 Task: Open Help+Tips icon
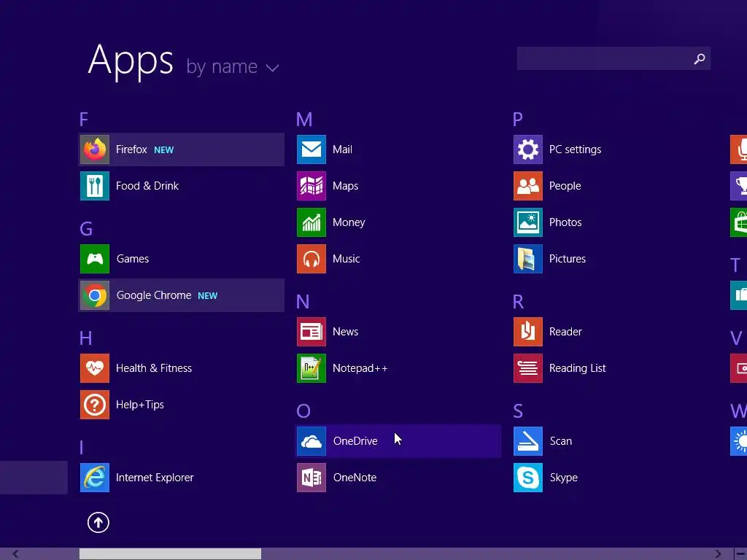tap(94, 405)
